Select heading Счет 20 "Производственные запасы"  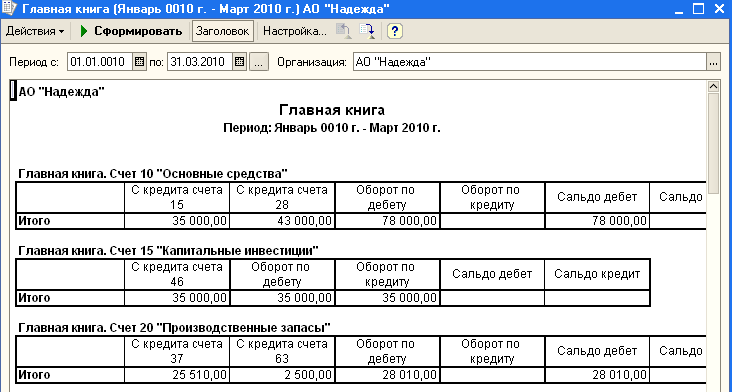click(x=174, y=328)
